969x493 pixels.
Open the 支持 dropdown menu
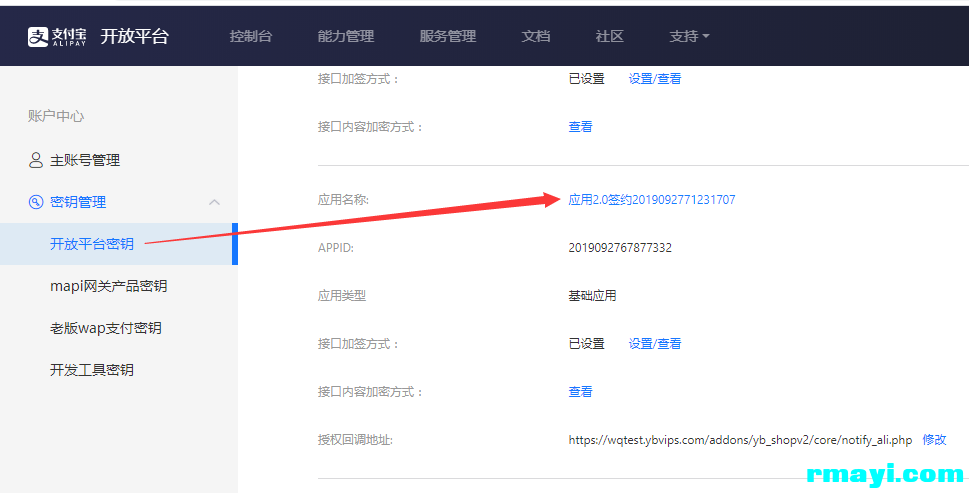click(689, 36)
